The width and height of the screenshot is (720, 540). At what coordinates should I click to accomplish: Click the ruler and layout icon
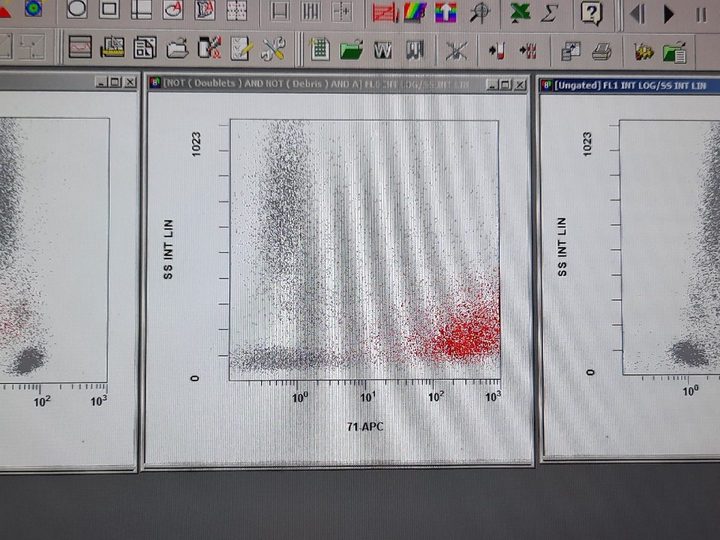(x=112, y=47)
